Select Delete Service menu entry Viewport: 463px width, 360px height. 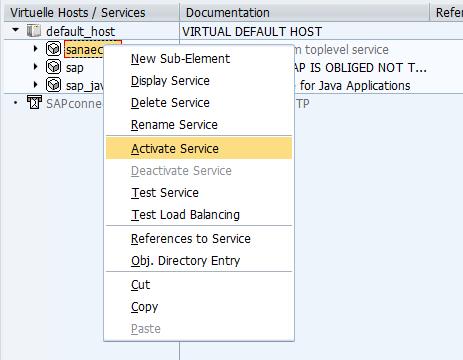[199, 103]
